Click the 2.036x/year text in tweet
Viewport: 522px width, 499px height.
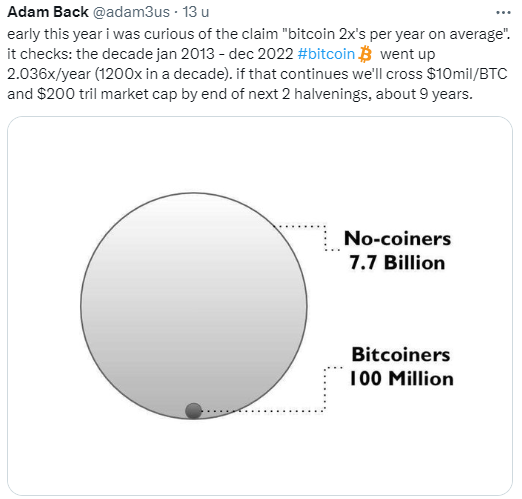(49, 74)
